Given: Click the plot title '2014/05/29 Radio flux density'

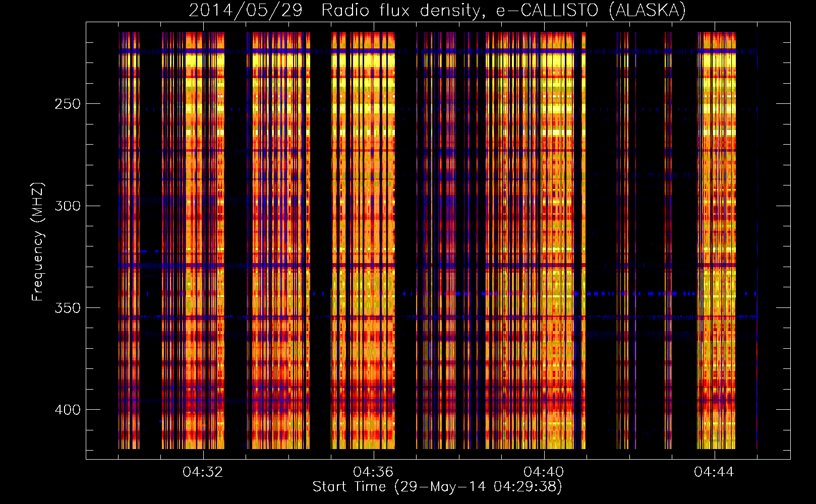Looking at the screenshot, I should pyautogui.click(x=437, y=11).
